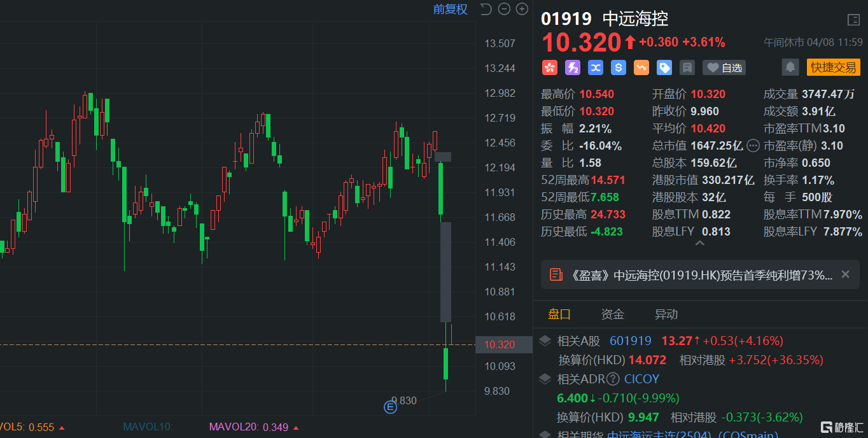Click the red Hong Kong market icon
Image resolution: width=868 pixels, height=438 pixels.
tap(549, 67)
